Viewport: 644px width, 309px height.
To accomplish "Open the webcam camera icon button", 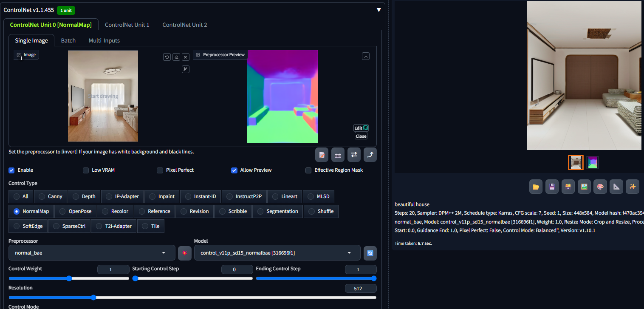I will (338, 155).
